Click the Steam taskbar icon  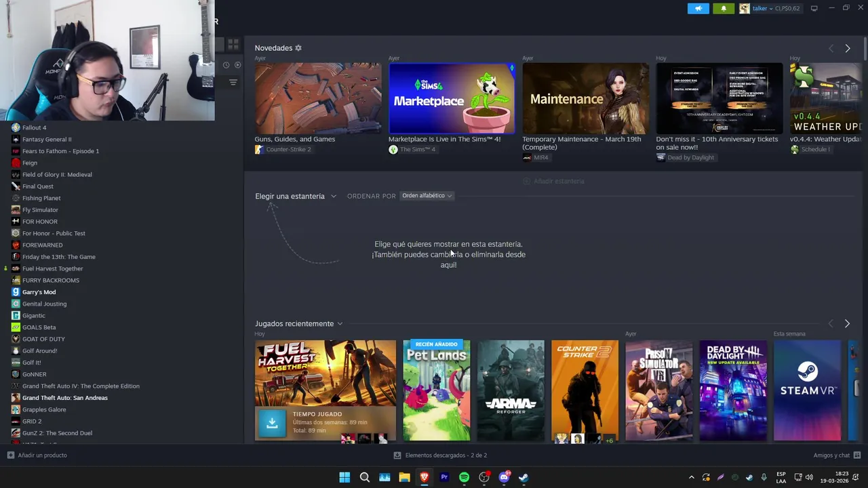(524, 477)
